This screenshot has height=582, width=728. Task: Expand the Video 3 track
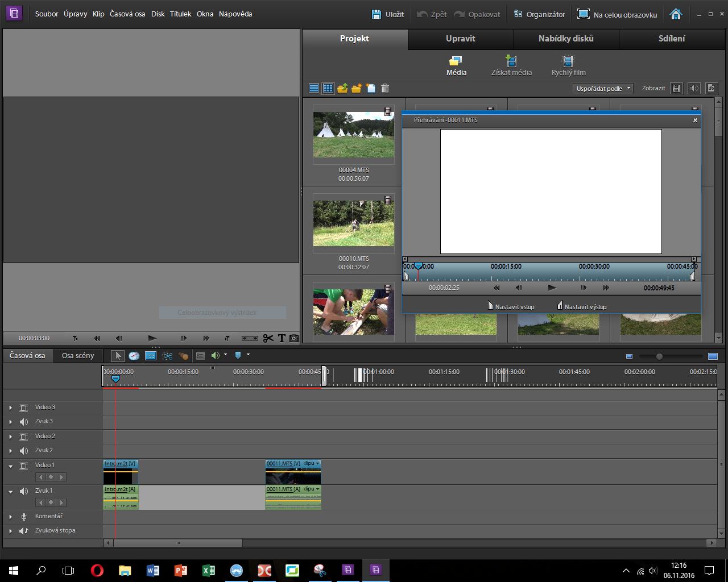(x=10, y=408)
